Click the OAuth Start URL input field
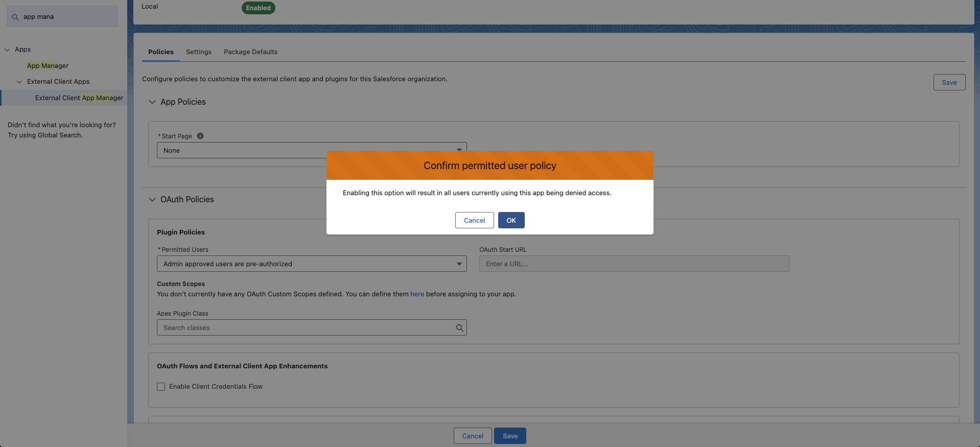The height and width of the screenshot is (447, 980). [x=634, y=264]
